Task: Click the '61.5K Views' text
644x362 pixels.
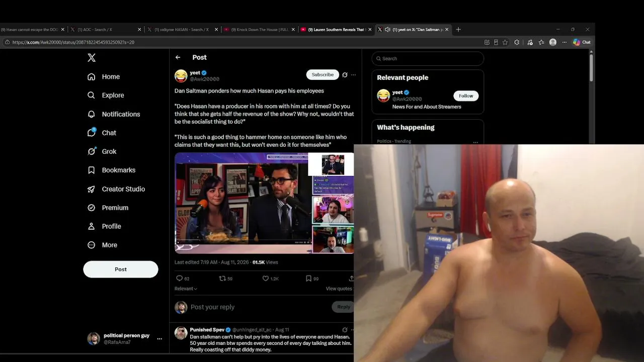Action: tap(265, 262)
